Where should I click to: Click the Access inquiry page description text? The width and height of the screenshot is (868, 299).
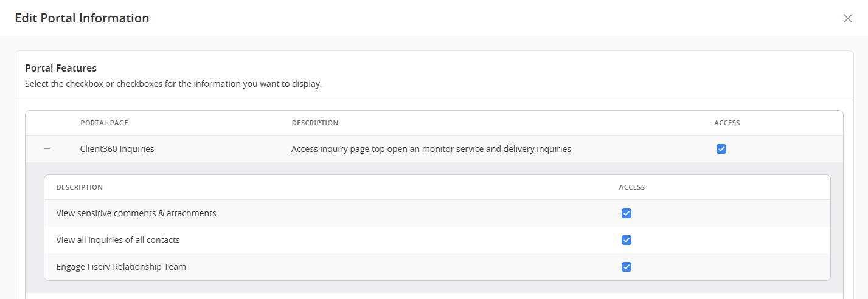pos(431,149)
